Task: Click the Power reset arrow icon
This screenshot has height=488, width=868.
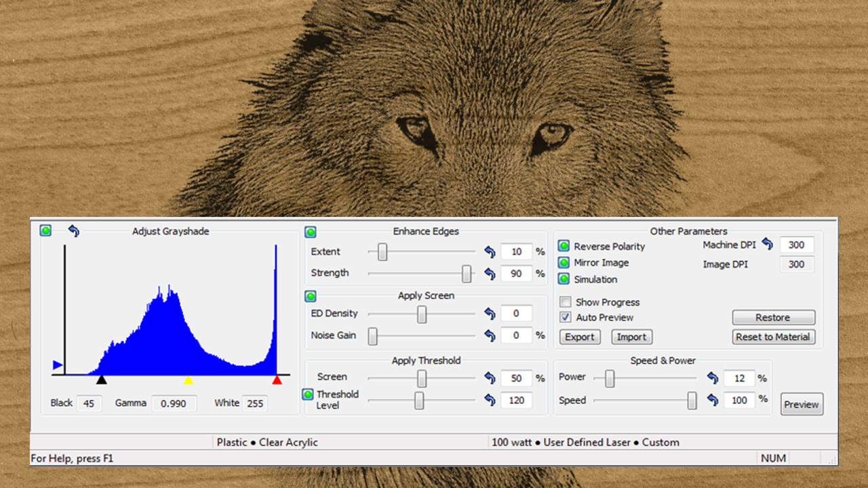Action: coord(712,378)
